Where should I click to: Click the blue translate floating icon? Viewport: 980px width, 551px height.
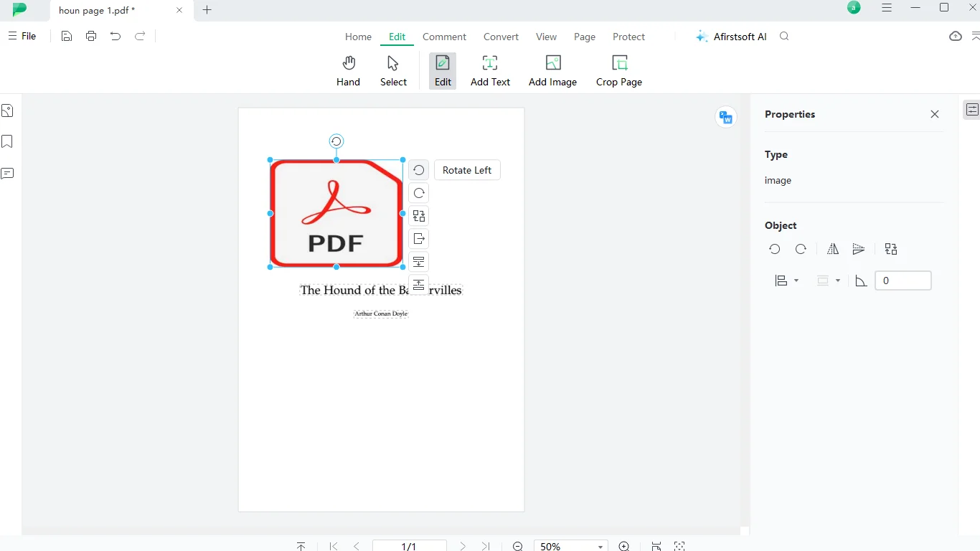pos(726,118)
